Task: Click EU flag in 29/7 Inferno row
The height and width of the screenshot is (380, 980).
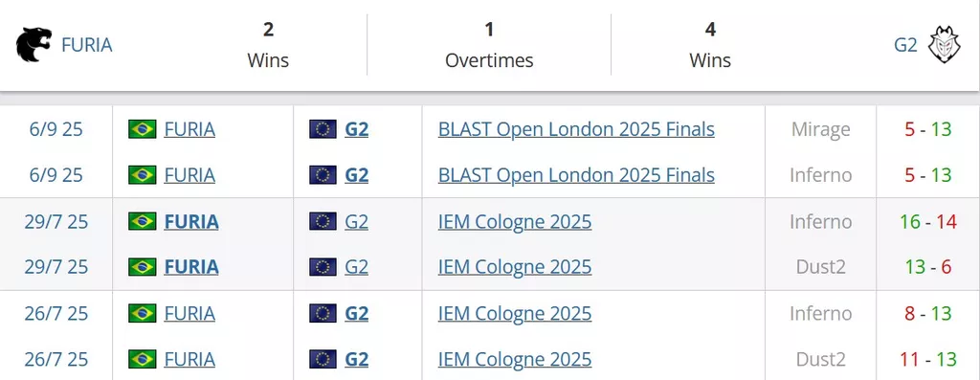Action: (323, 221)
